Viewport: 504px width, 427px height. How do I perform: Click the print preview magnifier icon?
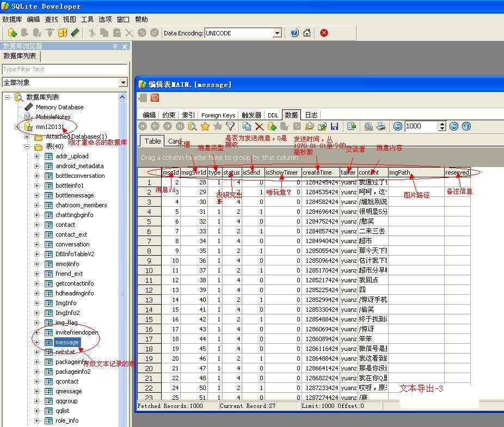coord(368,126)
